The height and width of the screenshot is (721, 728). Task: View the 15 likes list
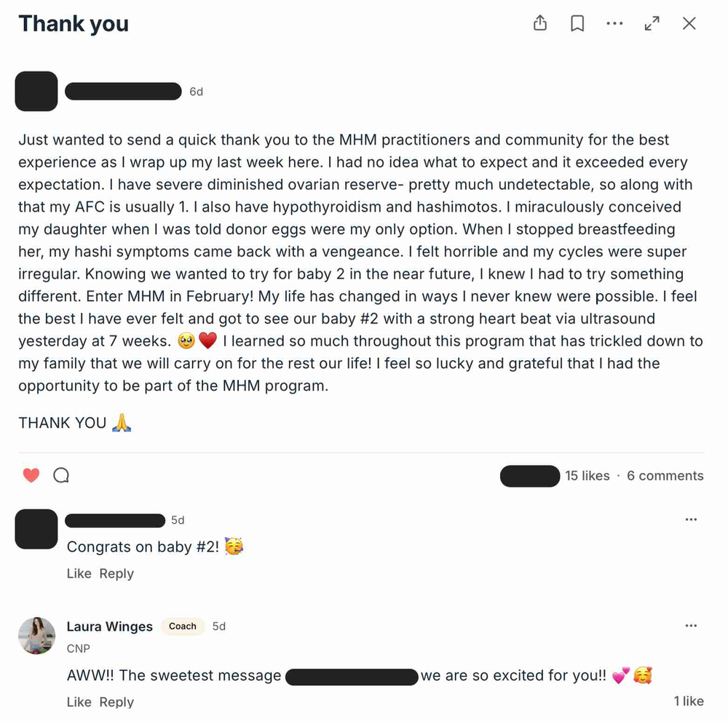coord(587,476)
